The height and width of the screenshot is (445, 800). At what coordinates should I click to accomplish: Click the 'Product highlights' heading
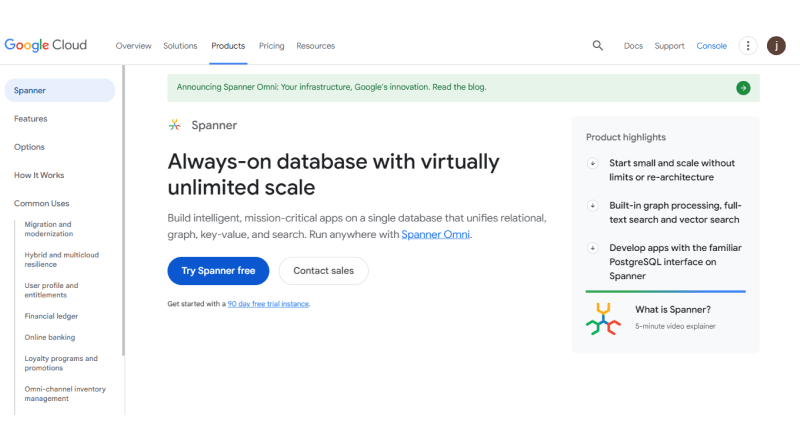click(x=626, y=137)
